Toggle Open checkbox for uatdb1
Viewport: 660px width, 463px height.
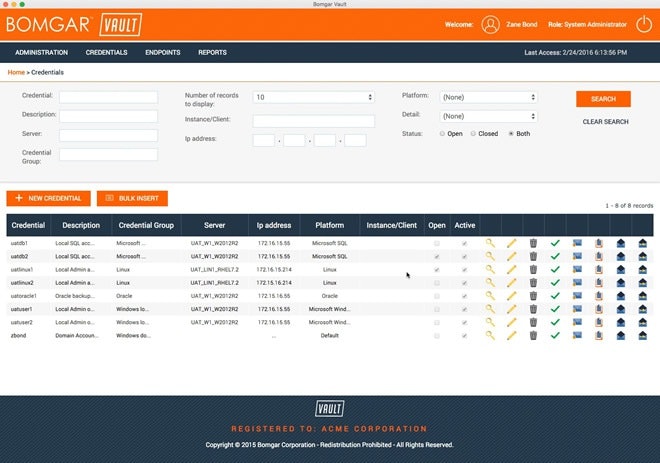[x=437, y=243]
